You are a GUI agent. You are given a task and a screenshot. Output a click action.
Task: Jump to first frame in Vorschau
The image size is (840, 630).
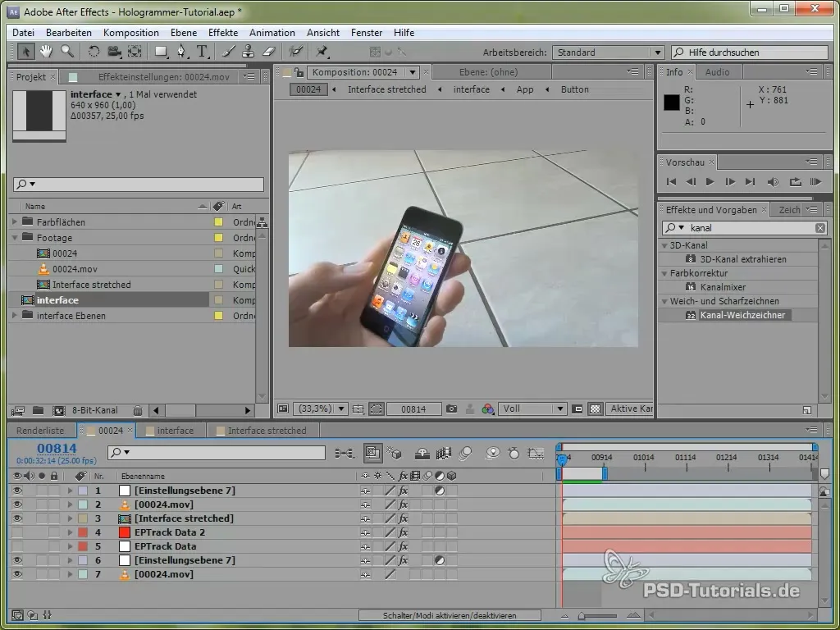point(671,181)
